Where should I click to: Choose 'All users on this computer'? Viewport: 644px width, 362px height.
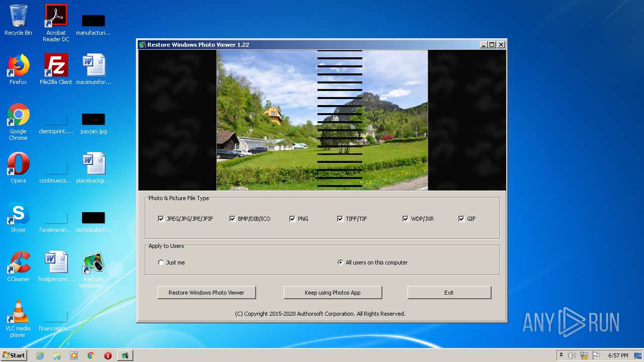(341, 262)
